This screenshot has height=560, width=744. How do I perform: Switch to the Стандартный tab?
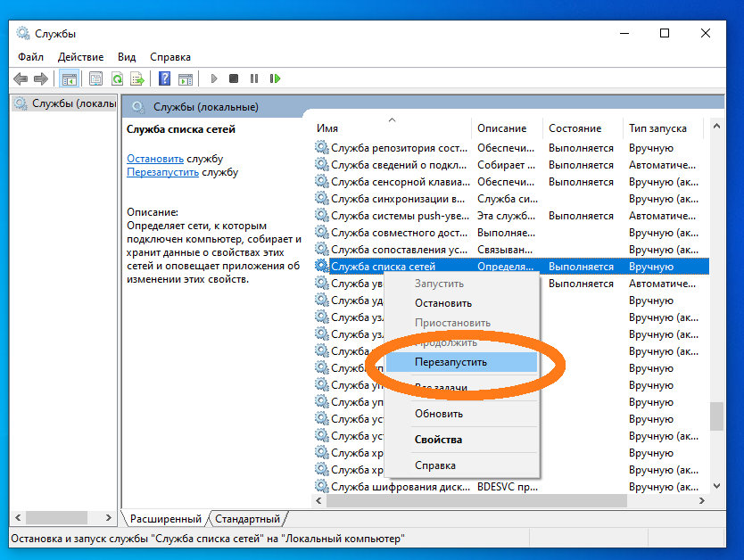tap(247, 519)
